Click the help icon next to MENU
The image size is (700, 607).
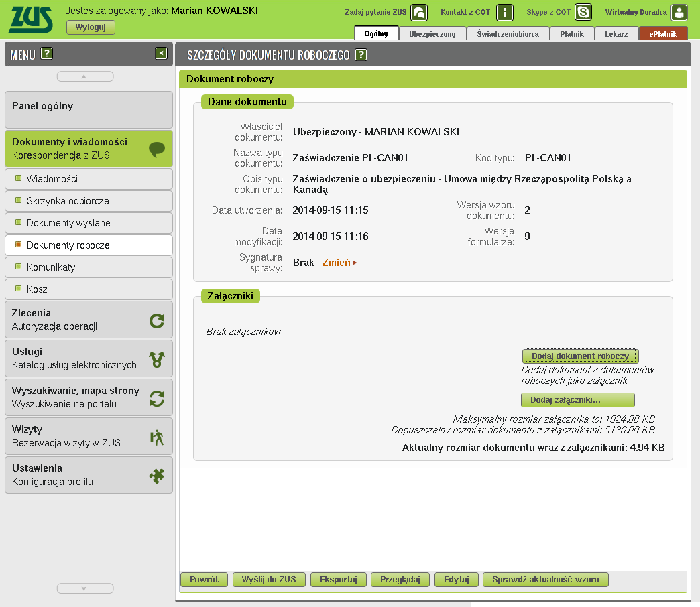pos(46,54)
